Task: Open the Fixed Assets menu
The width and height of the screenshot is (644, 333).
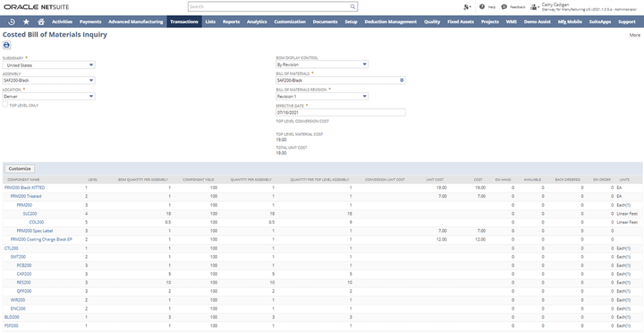Action: 460,22
